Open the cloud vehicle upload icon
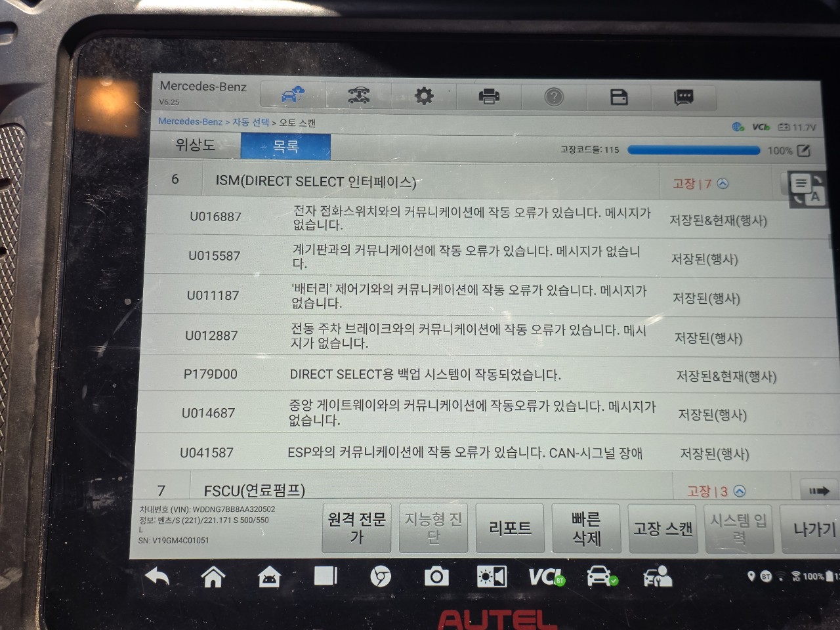This screenshot has width=840, height=630. 293,95
